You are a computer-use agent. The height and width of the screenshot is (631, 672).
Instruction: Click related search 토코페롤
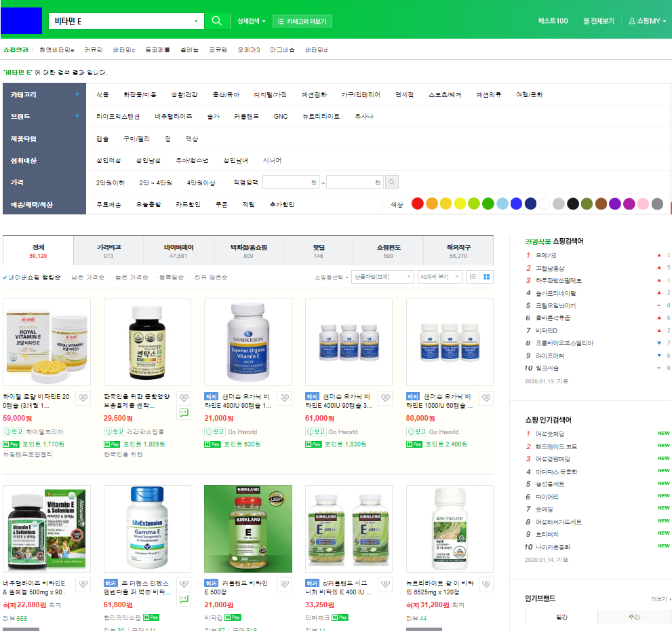coord(157,50)
